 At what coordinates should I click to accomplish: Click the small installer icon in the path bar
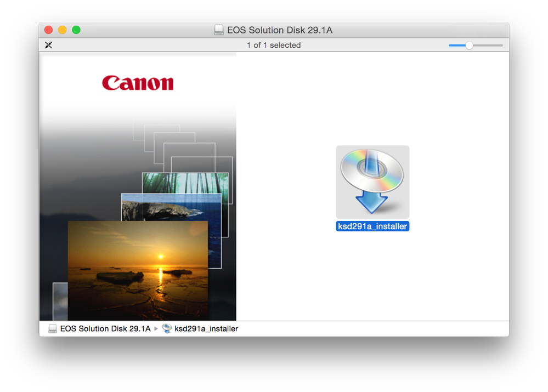point(167,329)
